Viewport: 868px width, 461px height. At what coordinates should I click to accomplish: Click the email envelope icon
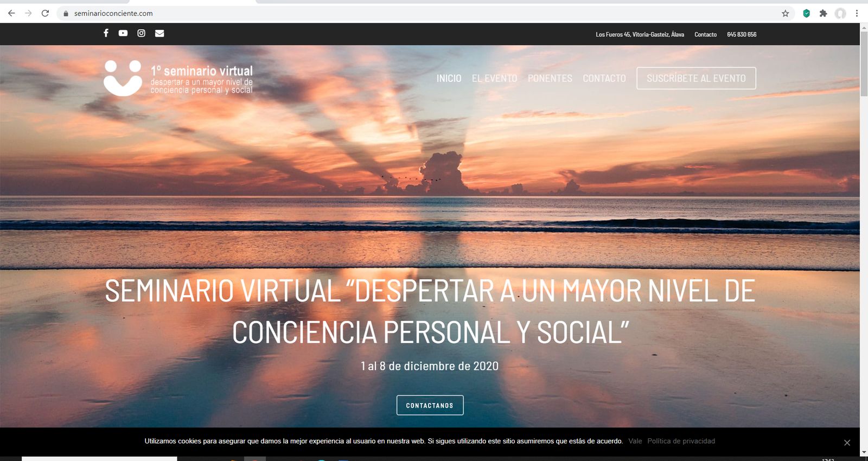point(159,33)
